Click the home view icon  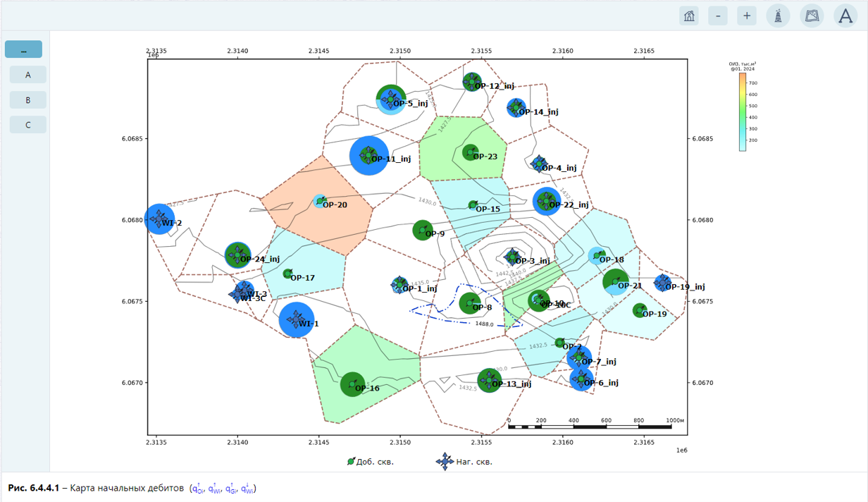pos(689,16)
